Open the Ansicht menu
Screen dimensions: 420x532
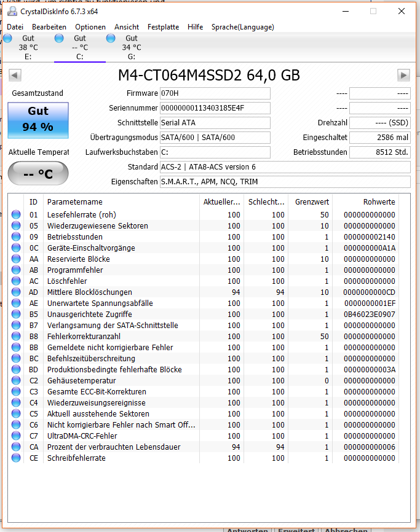[x=127, y=27]
